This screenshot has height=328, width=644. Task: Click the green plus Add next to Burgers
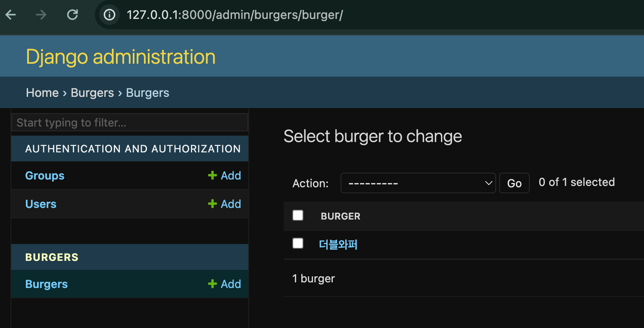(x=225, y=284)
